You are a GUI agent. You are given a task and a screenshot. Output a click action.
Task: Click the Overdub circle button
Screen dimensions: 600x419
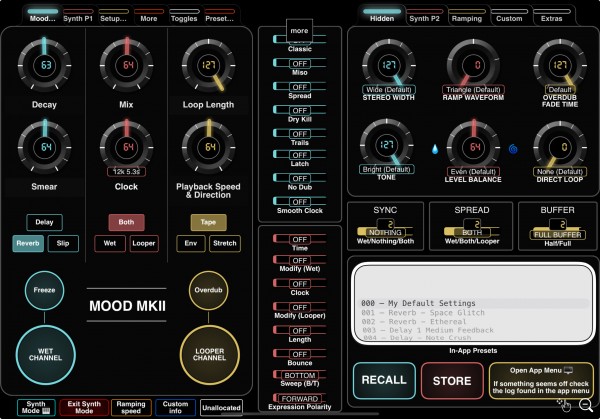pyautogui.click(x=209, y=290)
